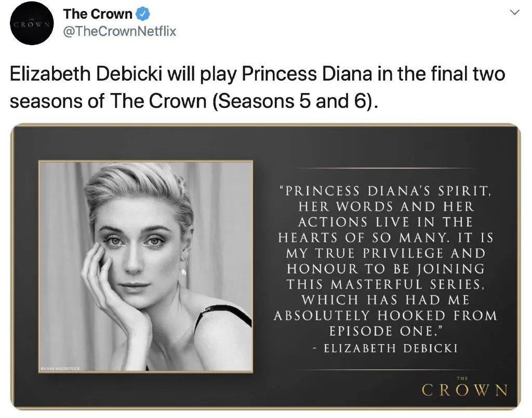Open the black-and-white portrait photo
This screenshot has height=418, width=532.
click(x=145, y=265)
